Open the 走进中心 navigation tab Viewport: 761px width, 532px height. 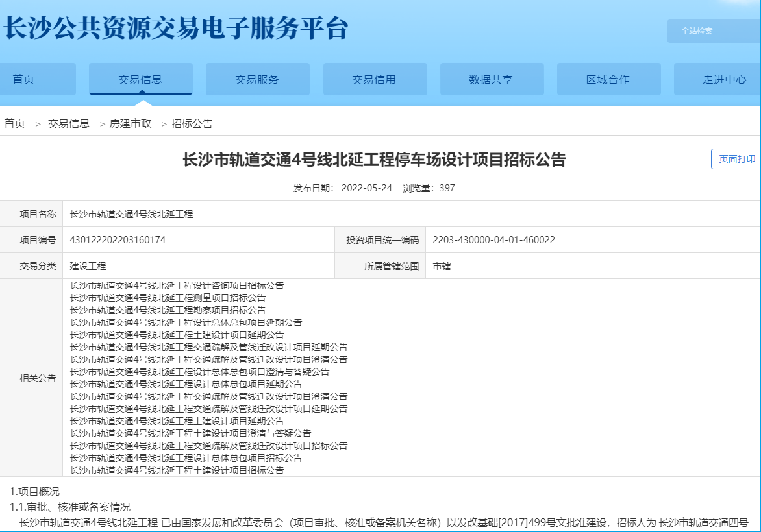click(x=723, y=80)
